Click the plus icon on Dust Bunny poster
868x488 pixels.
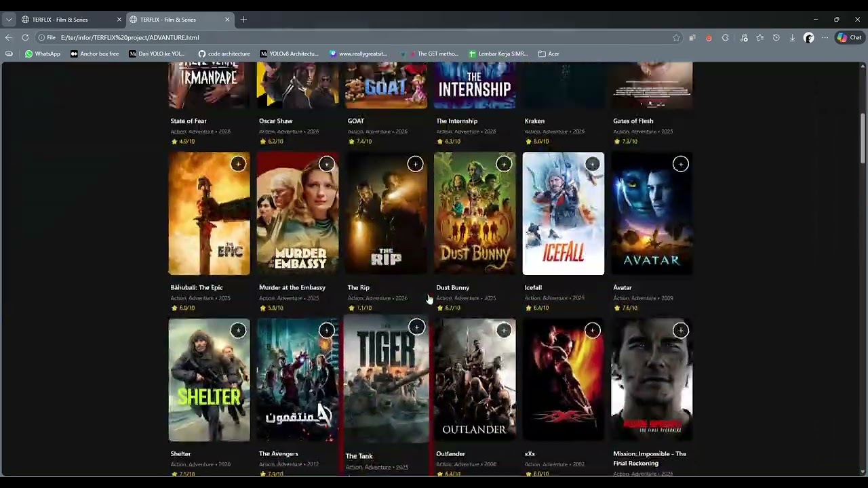(x=504, y=164)
